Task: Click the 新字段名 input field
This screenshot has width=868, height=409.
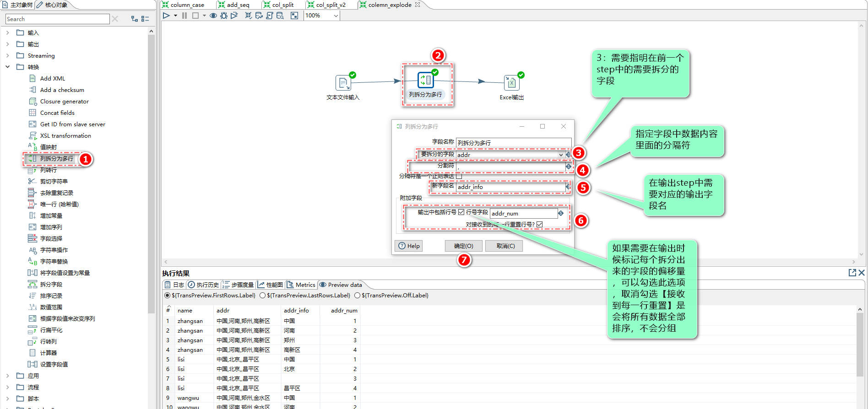Action: pos(511,187)
